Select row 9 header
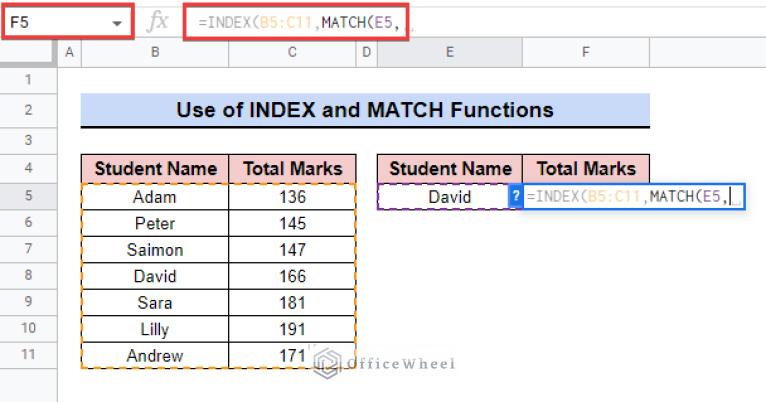Screen dimensions: 766x402 [x=28, y=302]
